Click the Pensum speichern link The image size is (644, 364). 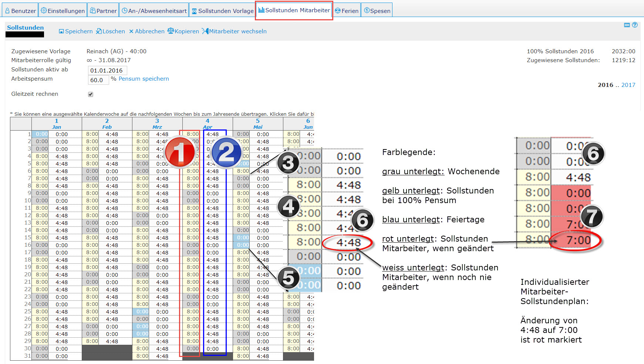tap(144, 79)
